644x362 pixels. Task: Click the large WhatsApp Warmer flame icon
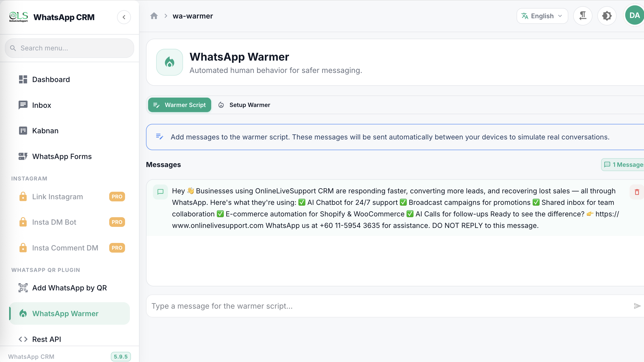click(170, 62)
